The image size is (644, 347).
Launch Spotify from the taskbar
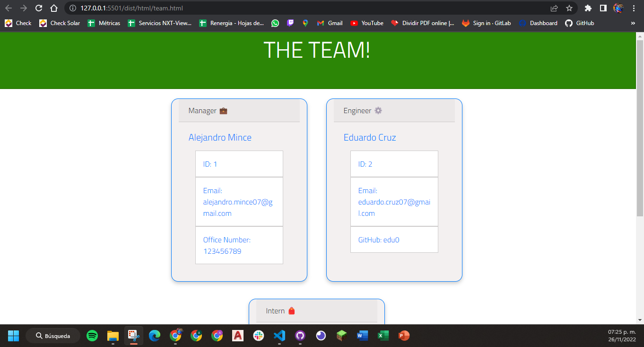[x=92, y=336]
